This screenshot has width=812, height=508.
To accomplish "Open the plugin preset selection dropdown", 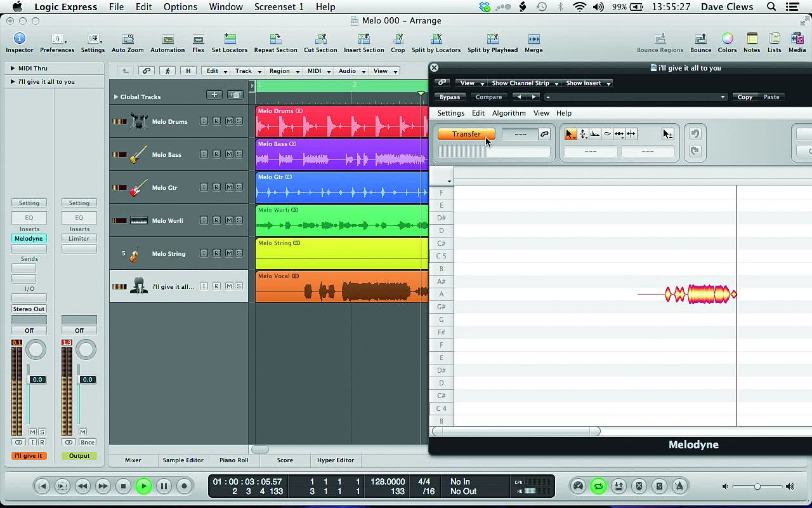I will click(x=635, y=97).
